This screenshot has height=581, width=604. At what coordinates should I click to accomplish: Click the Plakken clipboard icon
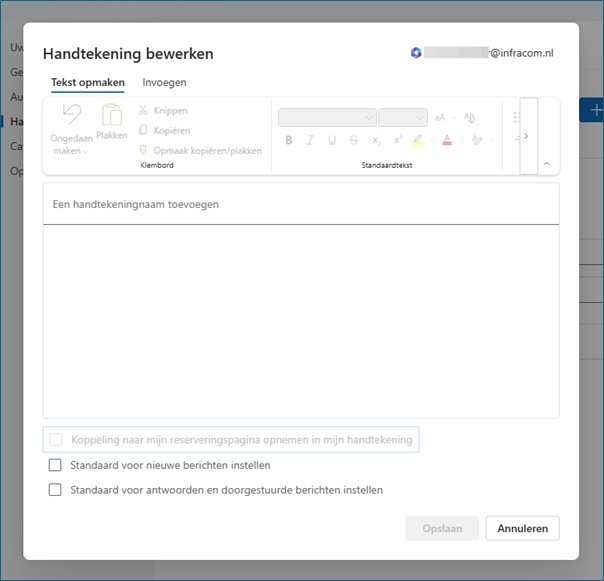[x=111, y=118]
